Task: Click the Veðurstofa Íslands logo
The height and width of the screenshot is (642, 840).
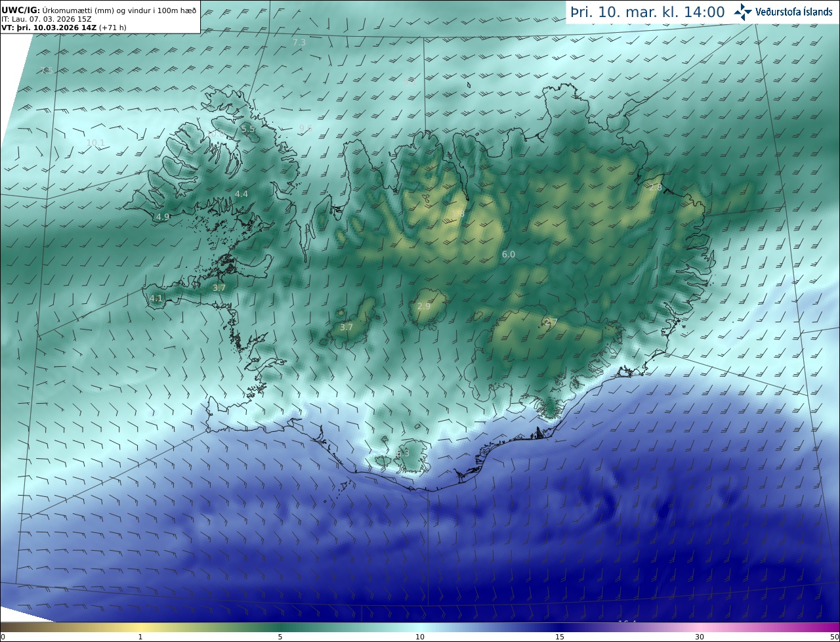Action: (x=783, y=12)
